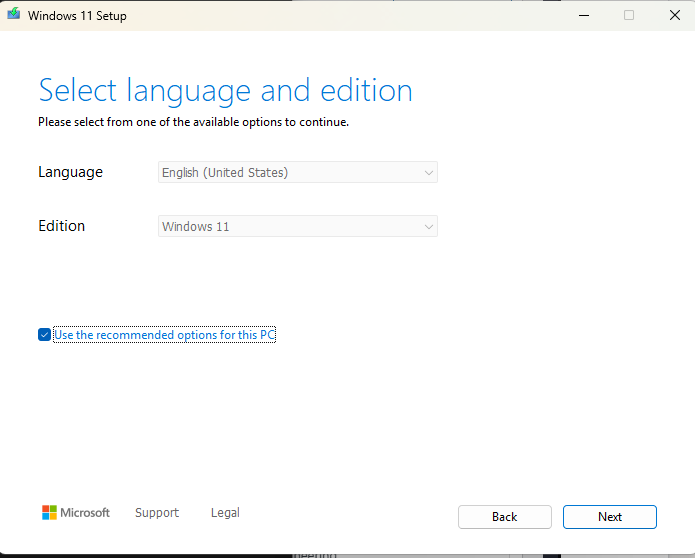Click the chevron arrow on the Language combo box
Screen dimensions: 695x558
[429, 173]
